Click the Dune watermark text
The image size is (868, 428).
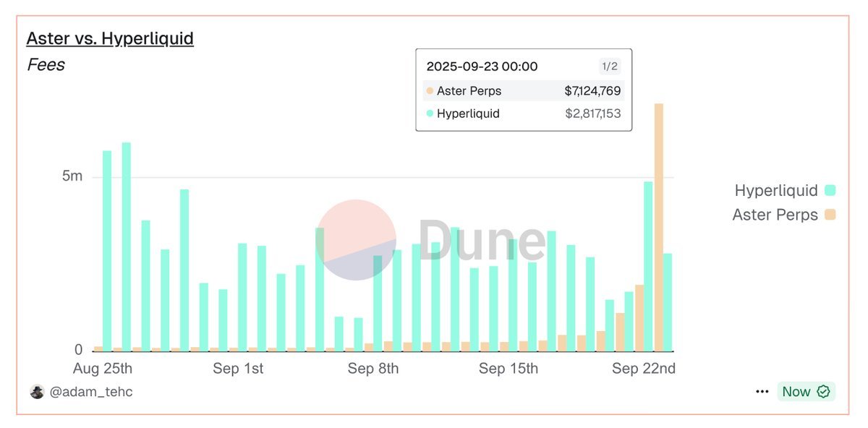(481, 241)
